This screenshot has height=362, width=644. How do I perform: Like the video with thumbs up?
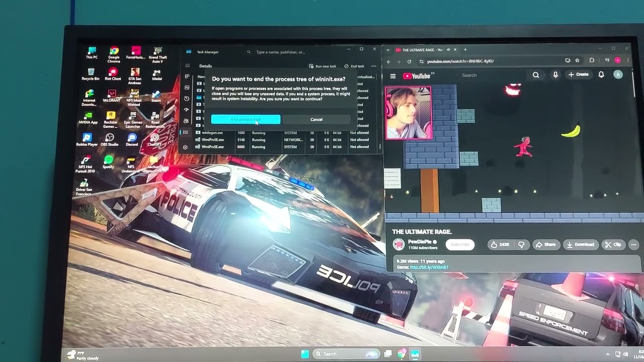click(500, 244)
